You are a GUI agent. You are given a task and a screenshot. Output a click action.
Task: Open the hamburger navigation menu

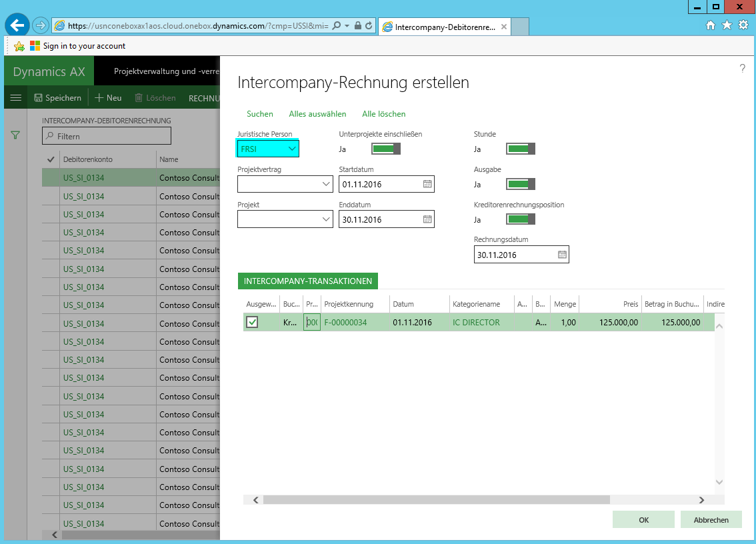point(15,98)
